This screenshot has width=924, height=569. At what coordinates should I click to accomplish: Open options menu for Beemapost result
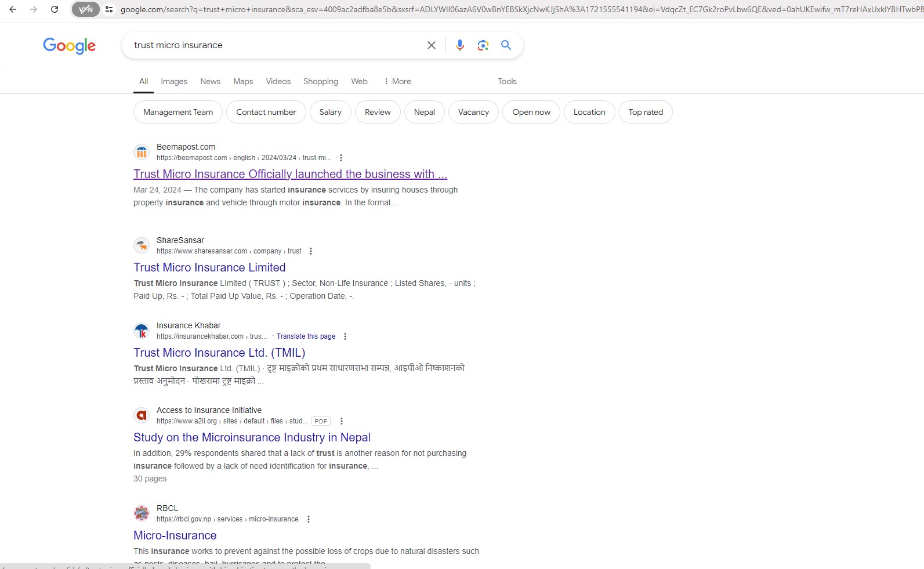coord(341,158)
